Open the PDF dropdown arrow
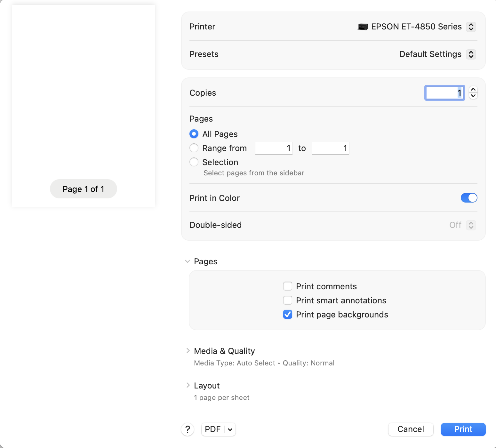This screenshot has height=448, width=496. click(x=230, y=429)
